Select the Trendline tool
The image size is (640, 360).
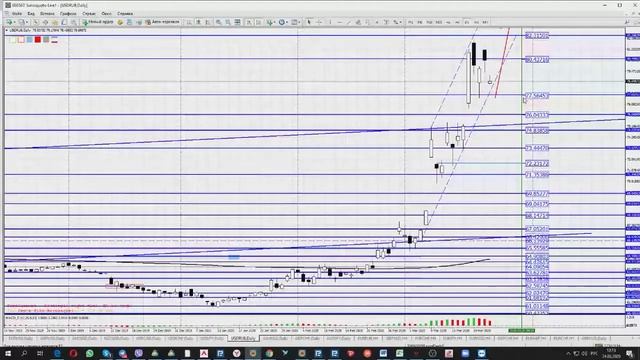coord(349,22)
